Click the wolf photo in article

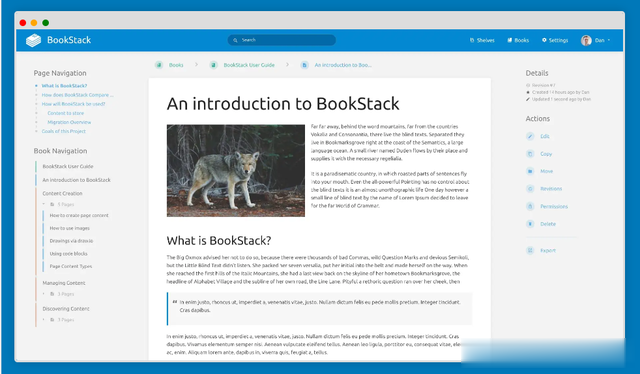[x=236, y=170]
